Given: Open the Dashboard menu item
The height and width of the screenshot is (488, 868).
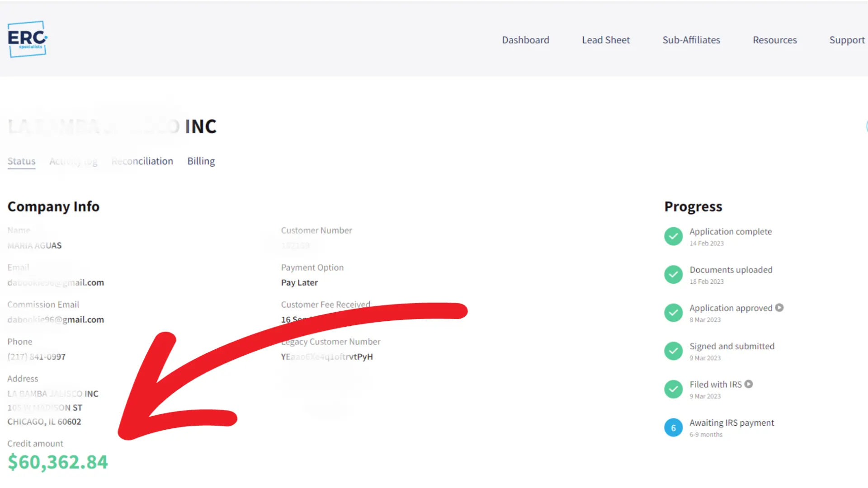Looking at the screenshot, I should tap(525, 40).
